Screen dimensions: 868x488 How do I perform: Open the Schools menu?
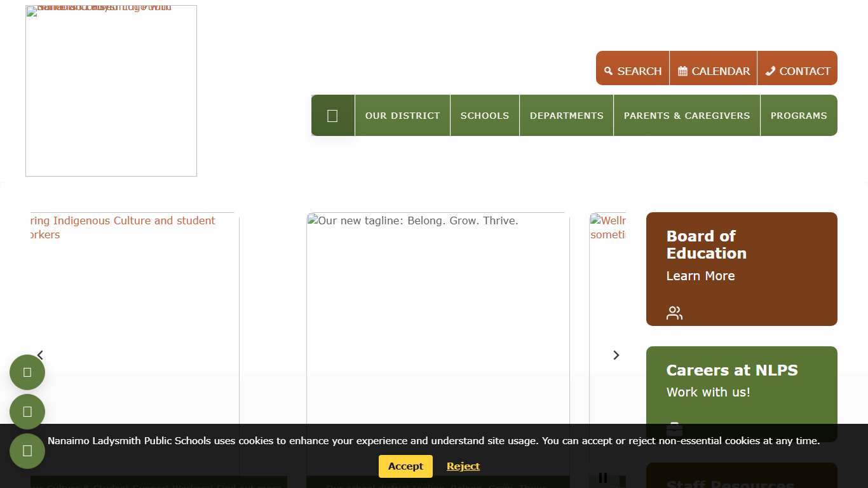click(484, 116)
